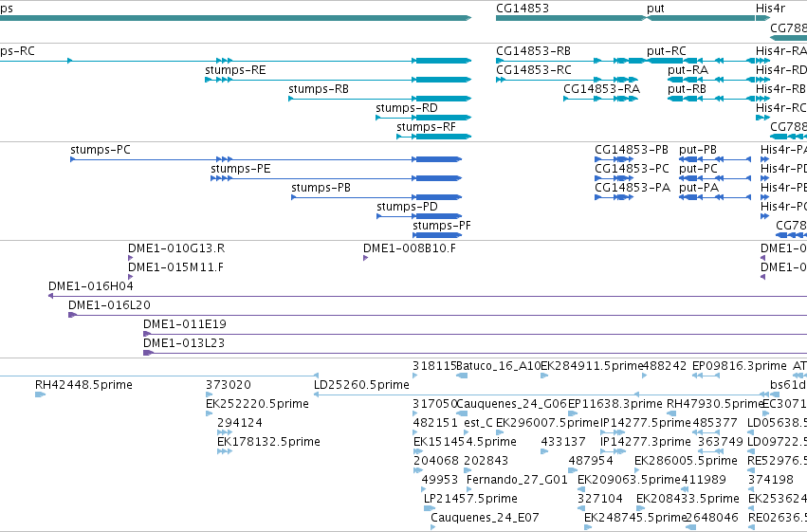Select the CG14853-PB protein label

pyautogui.click(x=632, y=150)
